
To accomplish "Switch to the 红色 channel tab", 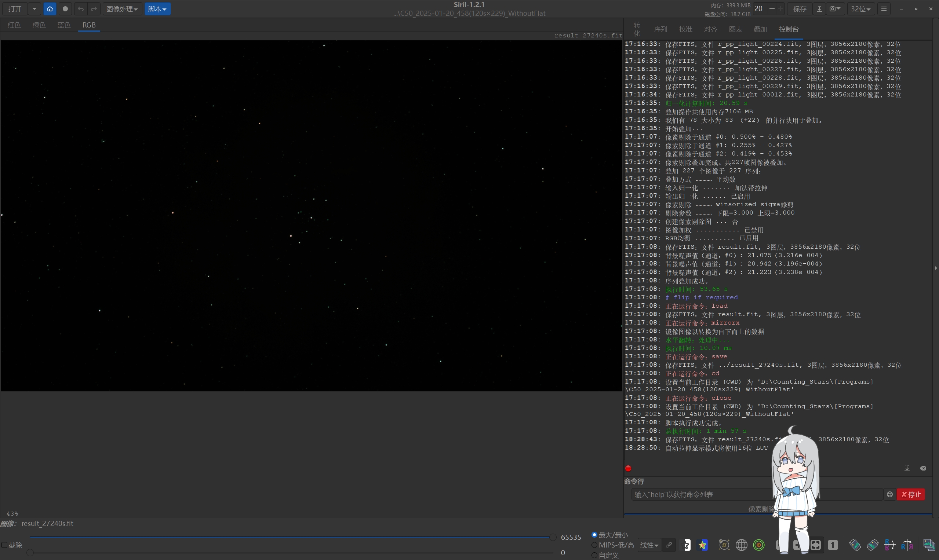I will coord(14,25).
